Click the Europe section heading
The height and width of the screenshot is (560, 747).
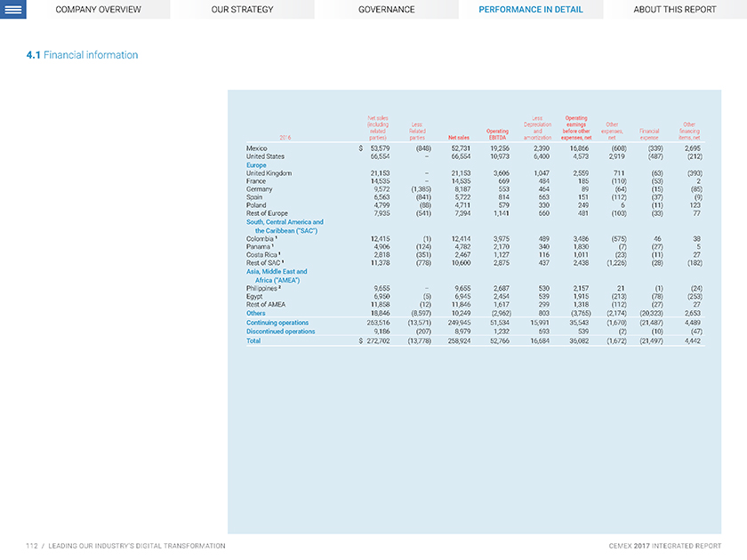tap(256, 164)
